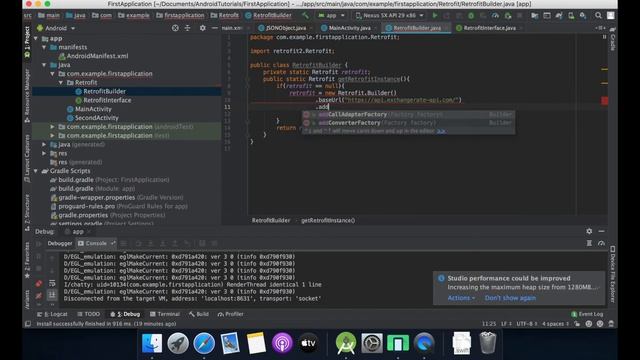Open Project panel settings gear
Image resolution: width=640 pixels, height=360 pixels.
pyautogui.click(x=202, y=28)
